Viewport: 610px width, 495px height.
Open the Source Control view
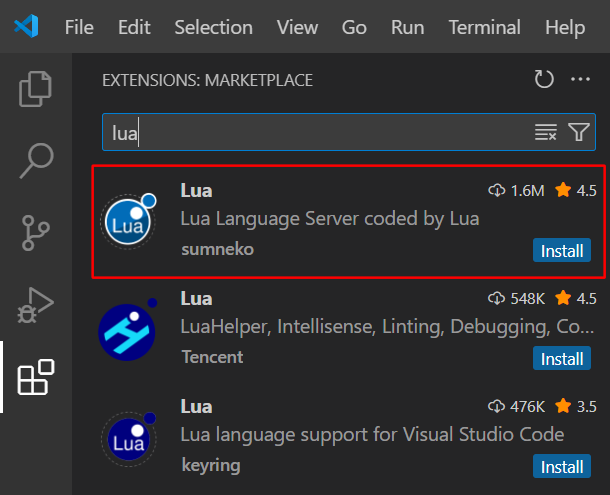pyautogui.click(x=35, y=233)
